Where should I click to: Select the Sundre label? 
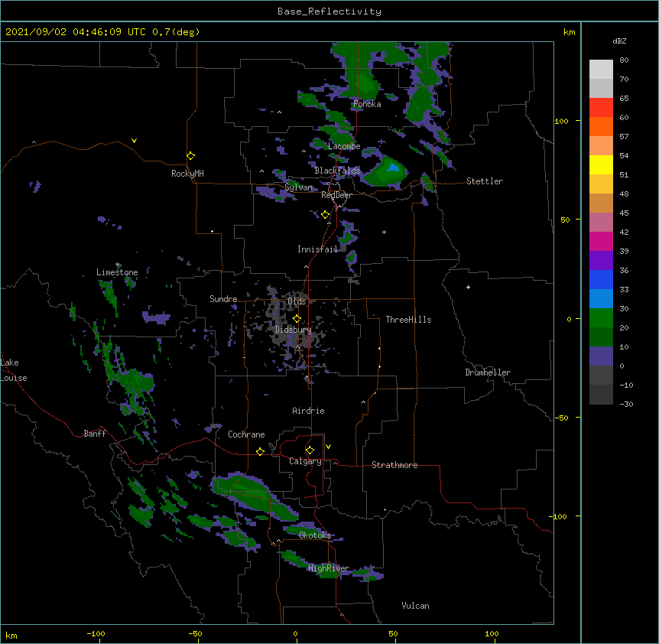223,299
